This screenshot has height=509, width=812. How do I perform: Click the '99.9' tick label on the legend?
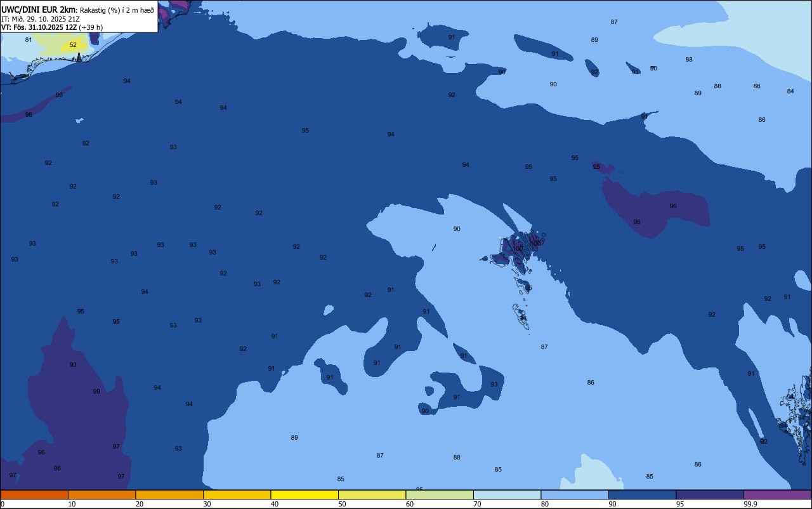(750, 504)
